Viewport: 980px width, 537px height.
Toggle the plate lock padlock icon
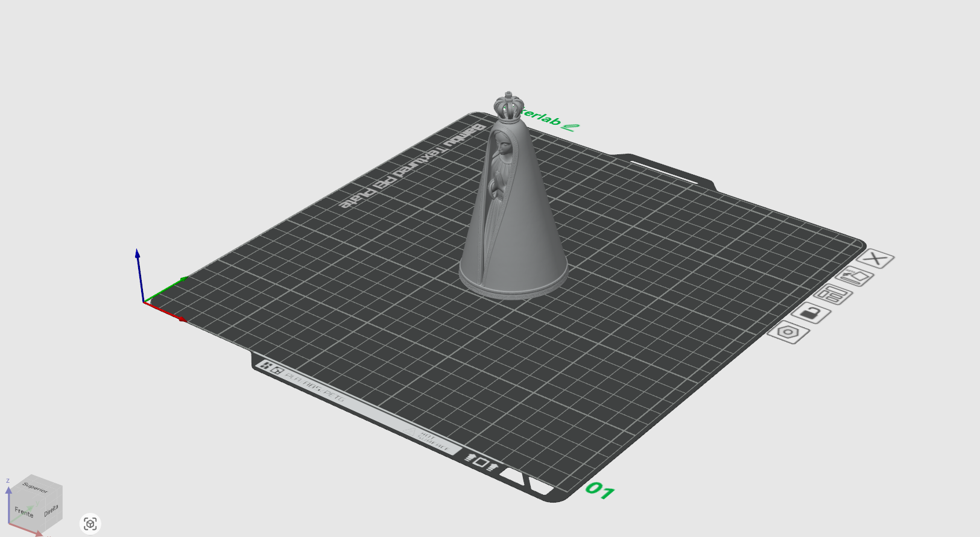click(811, 313)
